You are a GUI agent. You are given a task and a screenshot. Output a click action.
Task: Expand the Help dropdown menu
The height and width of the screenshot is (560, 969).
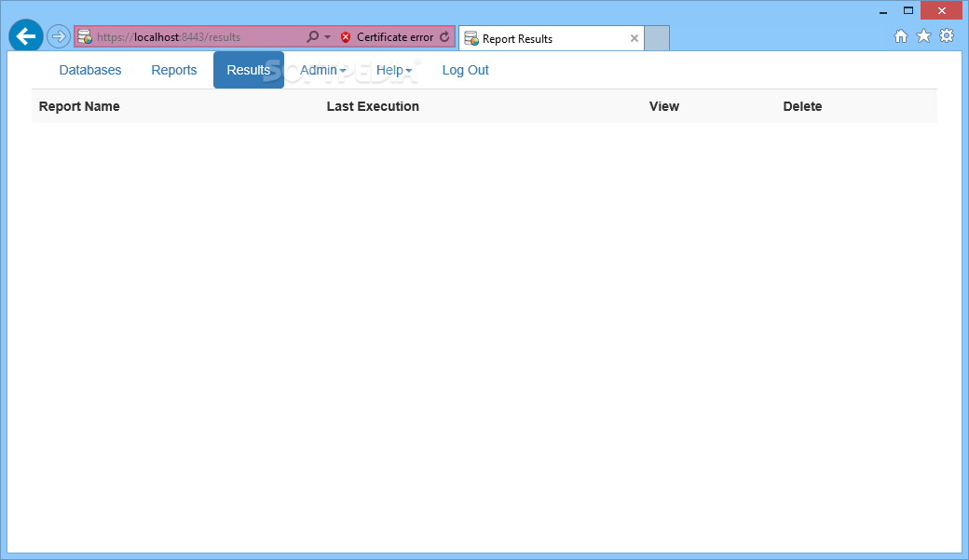(x=393, y=70)
